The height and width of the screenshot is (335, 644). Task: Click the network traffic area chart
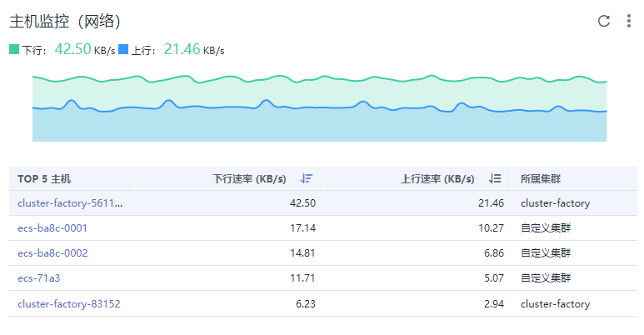[319, 108]
